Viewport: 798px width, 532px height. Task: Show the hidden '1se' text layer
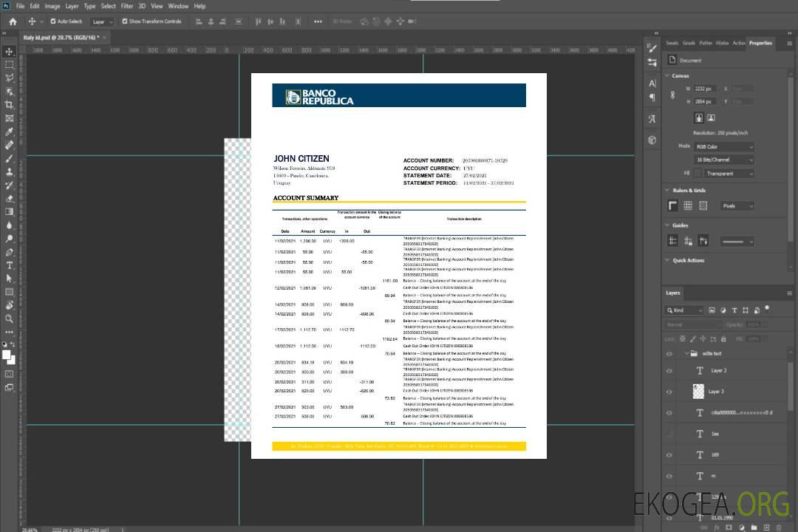(x=669, y=434)
